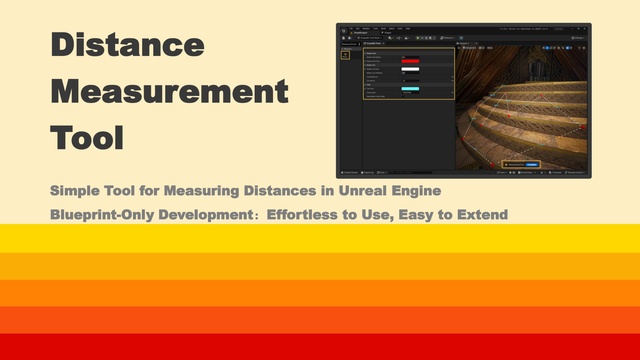Click the blue Complete button in the viewport

pyautogui.click(x=532, y=164)
